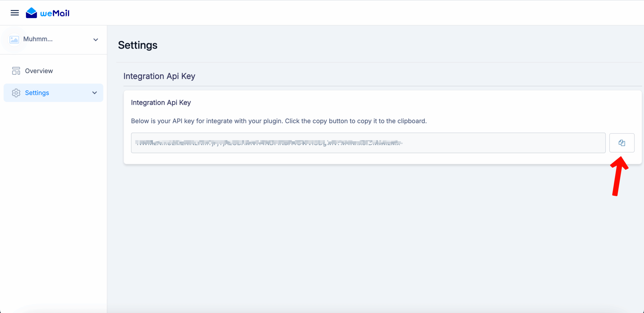The width and height of the screenshot is (644, 313).
Task: Click the Overview dashboard icon
Action: click(x=16, y=71)
